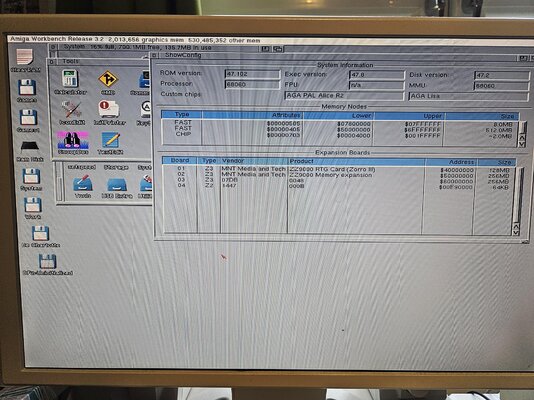Select board 02 ZZ9000 Memory expansion row
The height and width of the screenshot is (400, 534).
[339, 175]
